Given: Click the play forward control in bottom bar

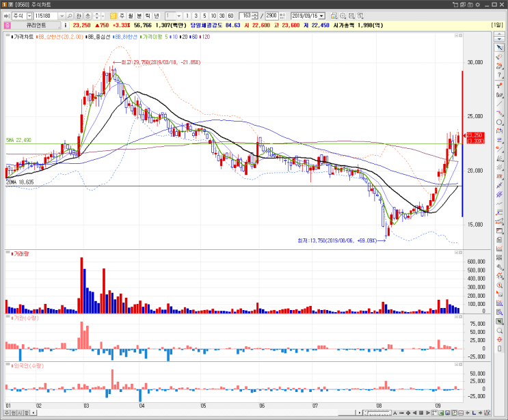Looking at the screenshot, I should pos(427,413).
